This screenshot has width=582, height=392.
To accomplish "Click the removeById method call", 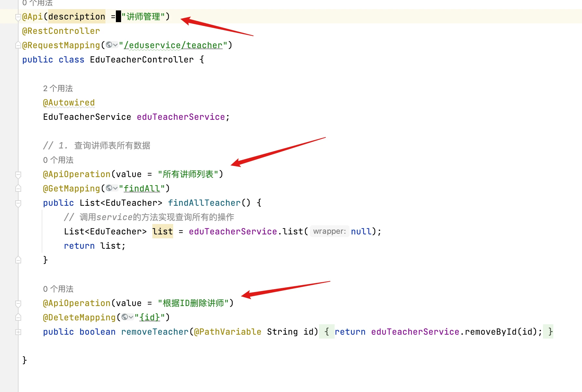I will (491, 332).
